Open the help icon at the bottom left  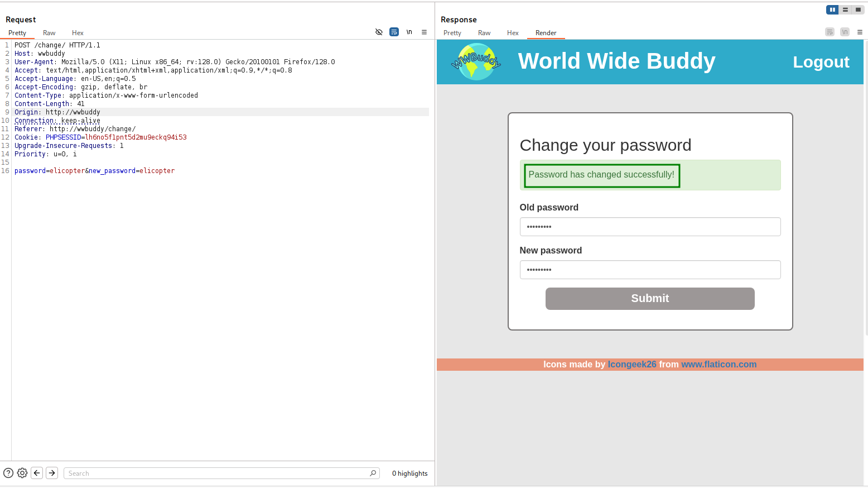pyautogui.click(x=8, y=473)
